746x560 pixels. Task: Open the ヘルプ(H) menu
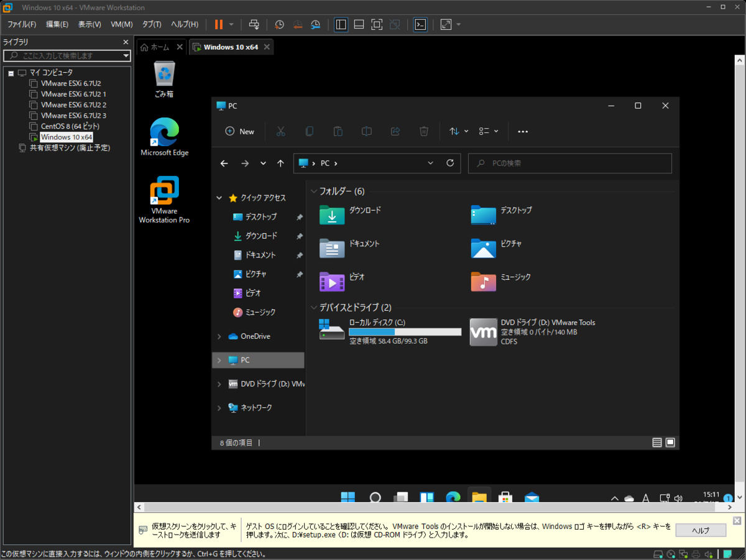coord(185,24)
